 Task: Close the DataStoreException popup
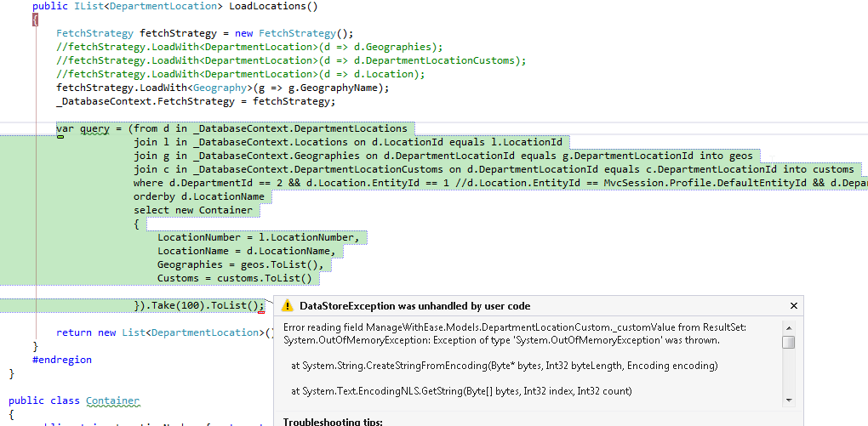[793, 306]
